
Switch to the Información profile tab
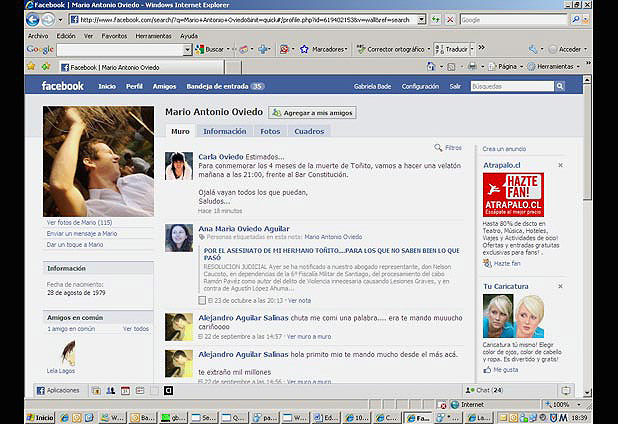(x=225, y=131)
